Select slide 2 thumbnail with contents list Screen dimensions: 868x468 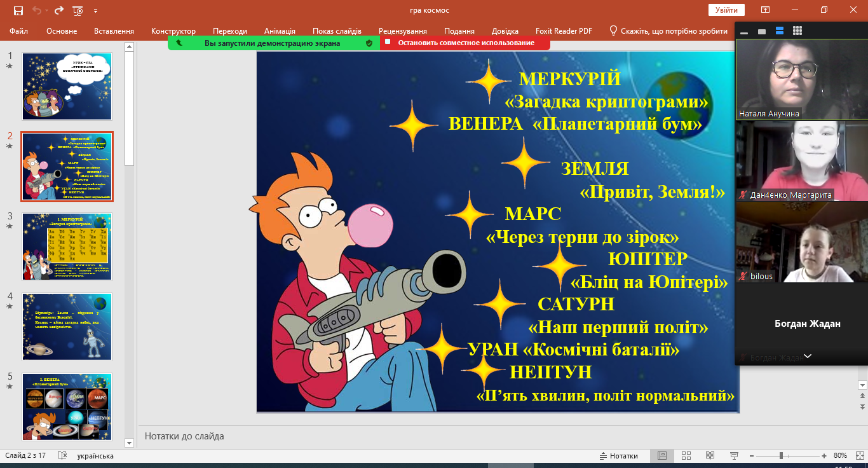click(x=67, y=167)
